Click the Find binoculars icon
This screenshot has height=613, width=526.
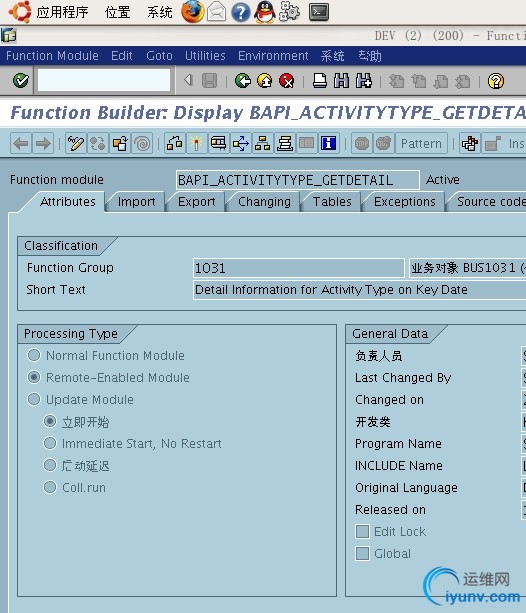[x=342, y=81]
